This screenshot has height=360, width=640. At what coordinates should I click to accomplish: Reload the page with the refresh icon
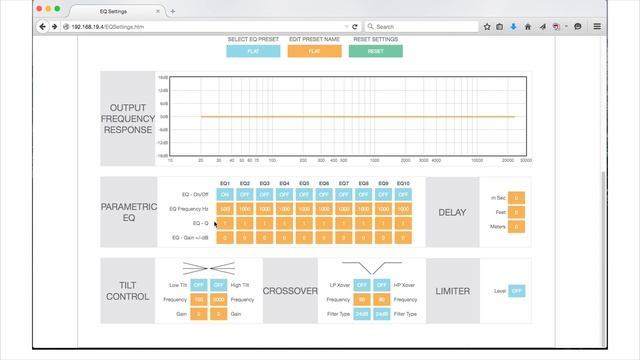tap(355, 27)
